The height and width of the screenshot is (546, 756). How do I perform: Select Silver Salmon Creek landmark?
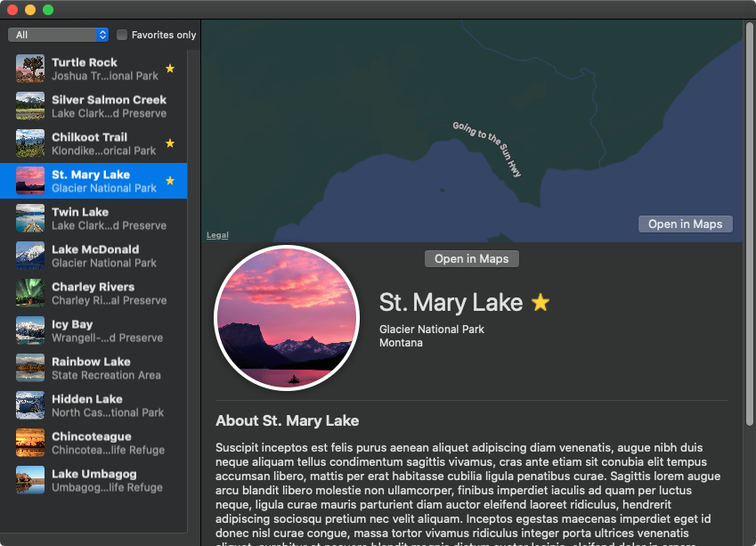93,106
